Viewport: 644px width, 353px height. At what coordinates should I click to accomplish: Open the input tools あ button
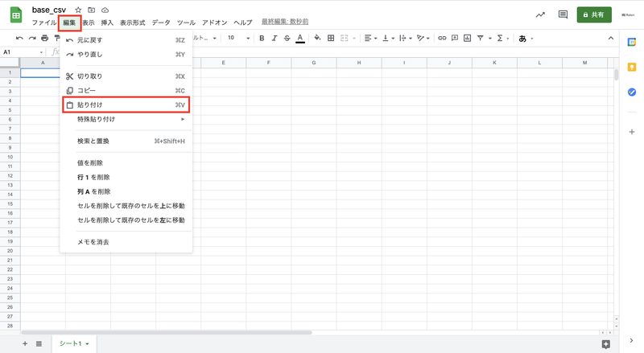pos(522,39)
